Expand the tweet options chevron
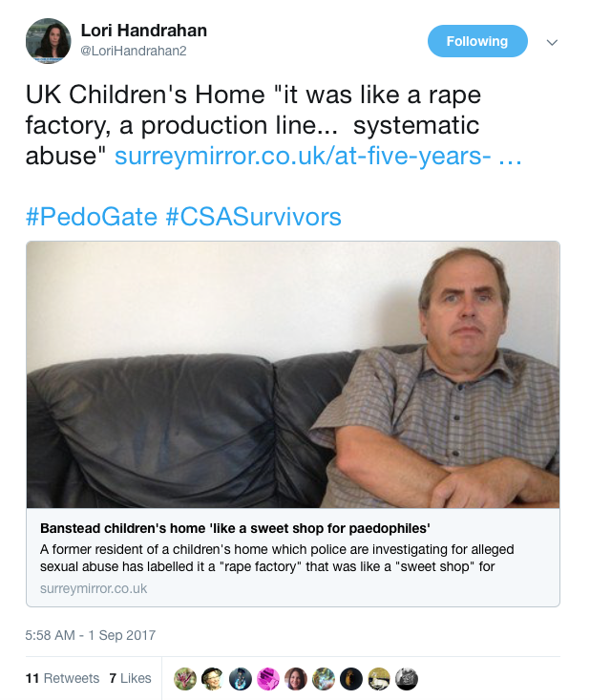This screenshot has width=590, height=700. click(551, 42)
